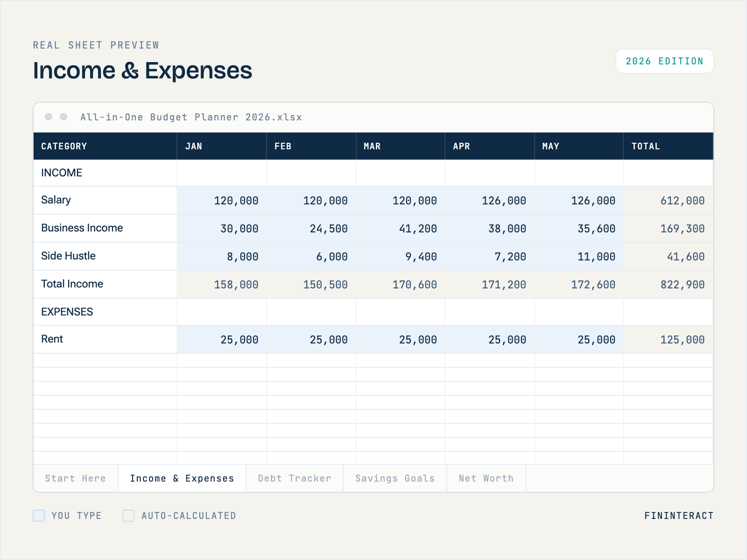Select the INCOME section heading cell

tap(105, 173)
